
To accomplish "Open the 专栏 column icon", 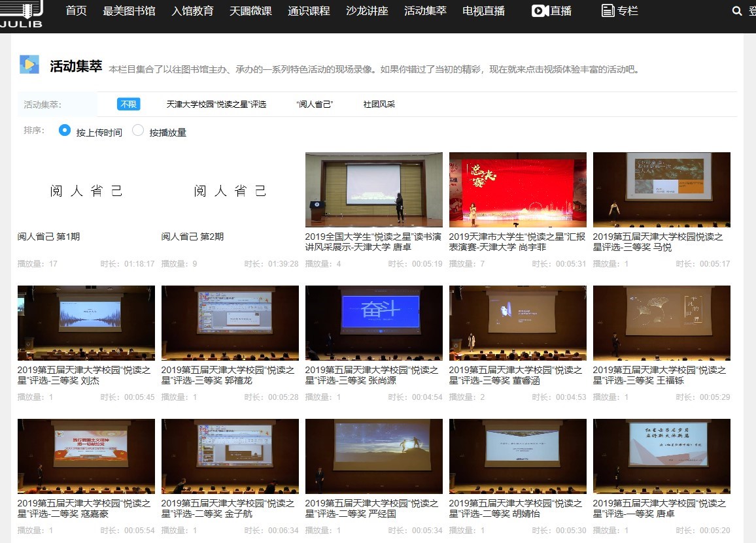I will pyautogui.click(x=608, y=11).
